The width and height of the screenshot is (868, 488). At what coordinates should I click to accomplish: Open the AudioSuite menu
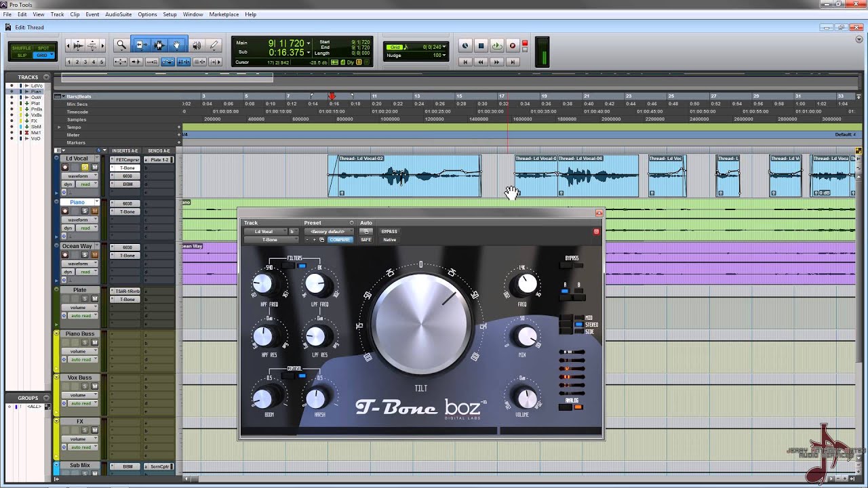click(119, 14)
